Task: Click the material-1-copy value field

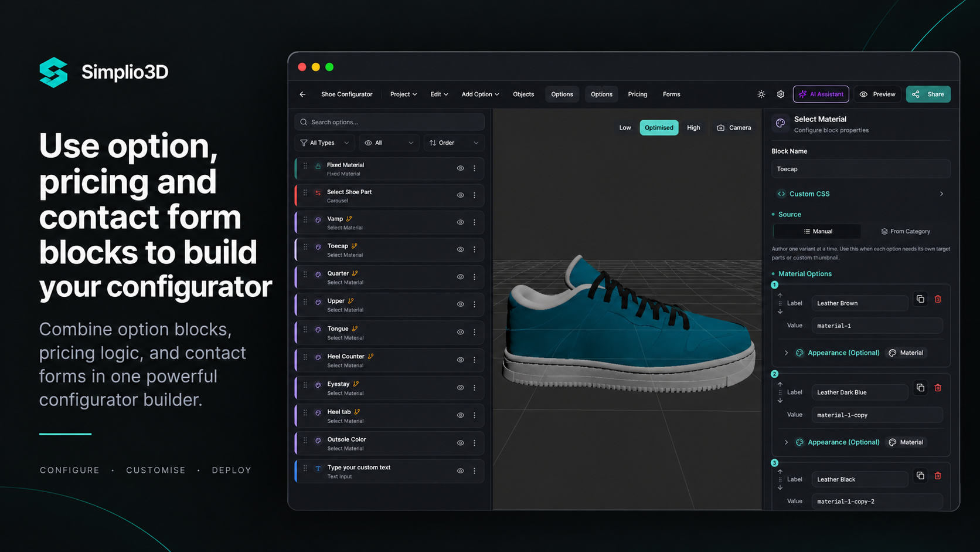Action: (x=877, y=415)
